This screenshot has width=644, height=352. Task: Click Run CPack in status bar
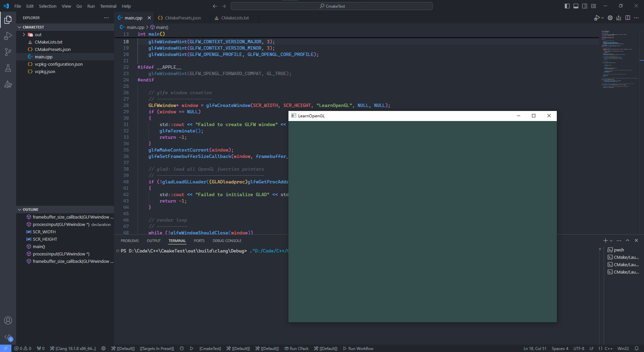point(297,348)
